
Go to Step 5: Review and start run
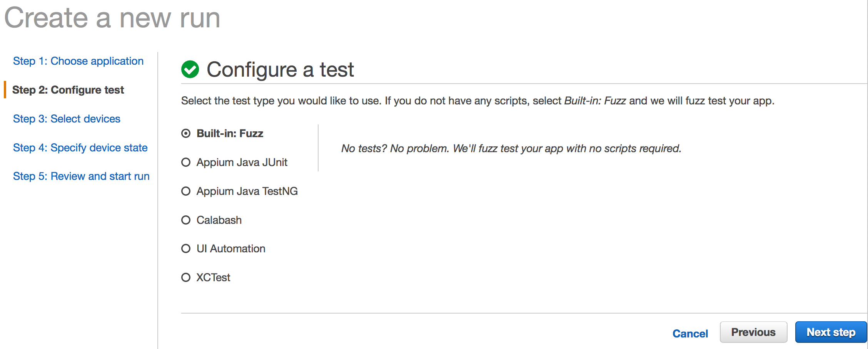pos(81,176)
